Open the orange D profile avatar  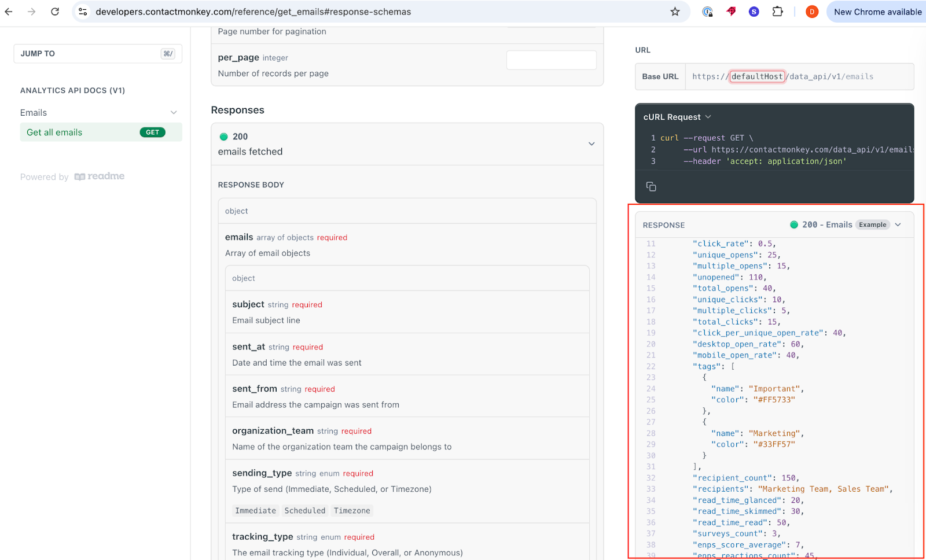pos(812,12)
